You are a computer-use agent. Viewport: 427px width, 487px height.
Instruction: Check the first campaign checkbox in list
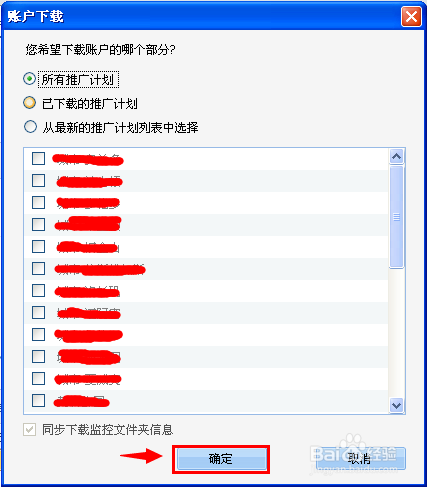38,158
